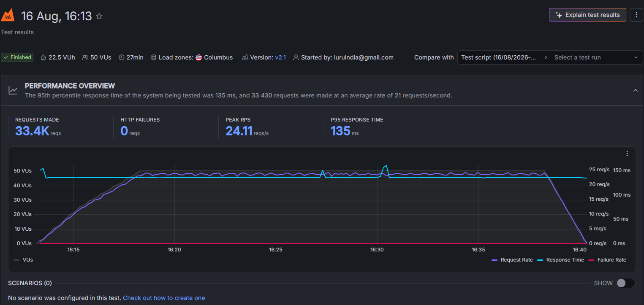
Task: Click the Columbus load zone text
Action: pos(218,57)
